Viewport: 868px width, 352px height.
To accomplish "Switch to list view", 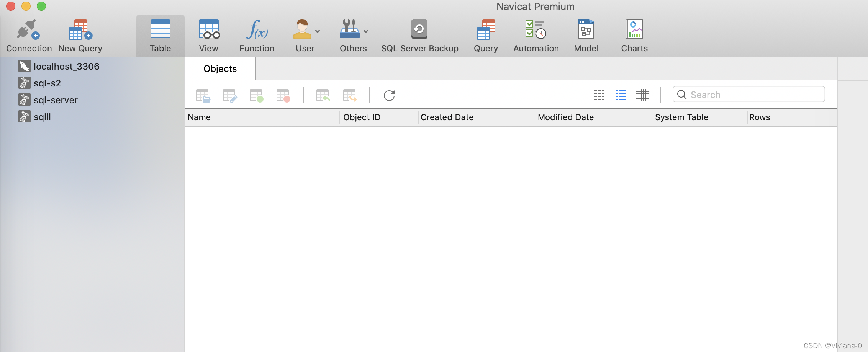I will coord(621,95).
